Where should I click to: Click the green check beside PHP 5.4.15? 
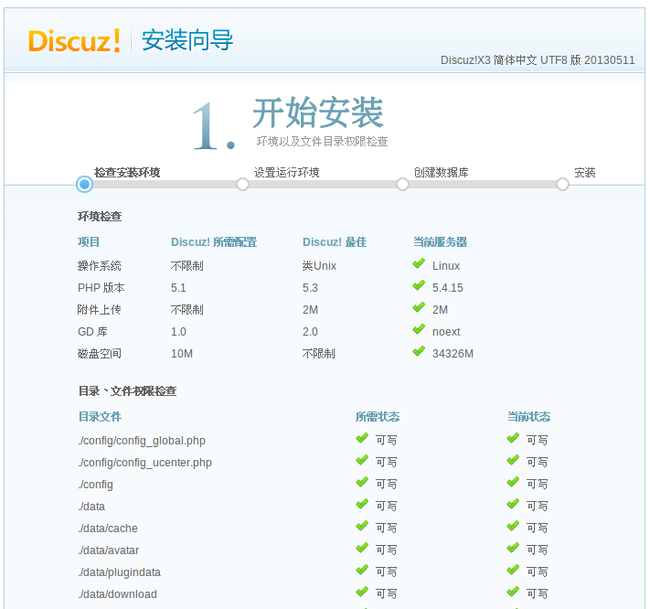[x=419, y=285]
